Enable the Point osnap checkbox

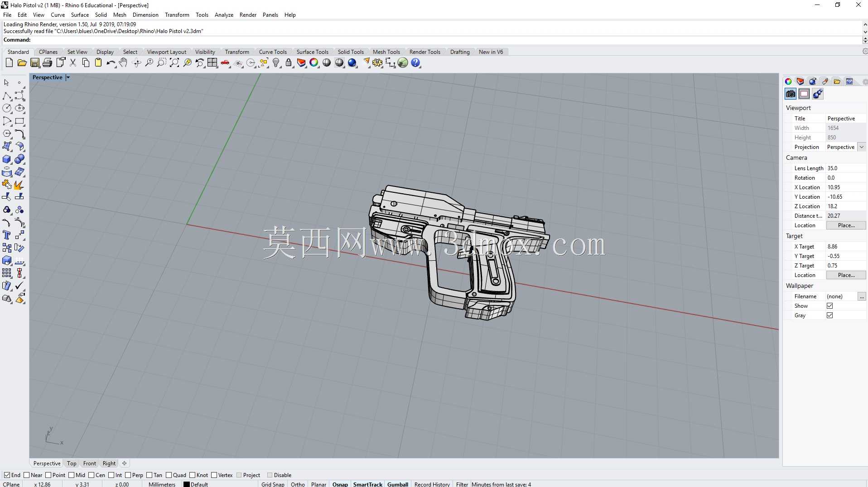(48, 475)
